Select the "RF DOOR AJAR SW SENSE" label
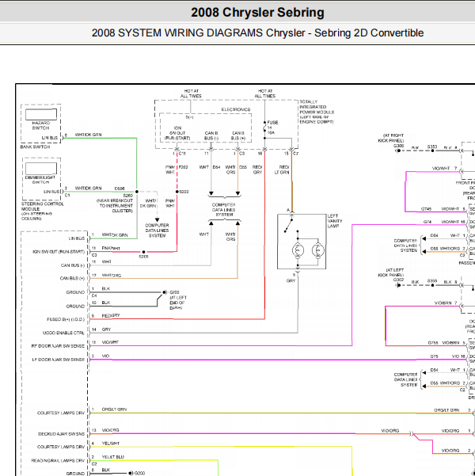 click(x=58, y=346)
